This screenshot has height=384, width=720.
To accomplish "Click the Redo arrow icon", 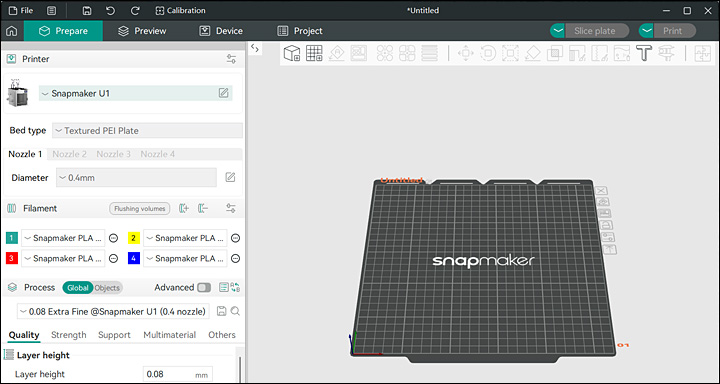I will pyautogui.click(x=135, y=11).
